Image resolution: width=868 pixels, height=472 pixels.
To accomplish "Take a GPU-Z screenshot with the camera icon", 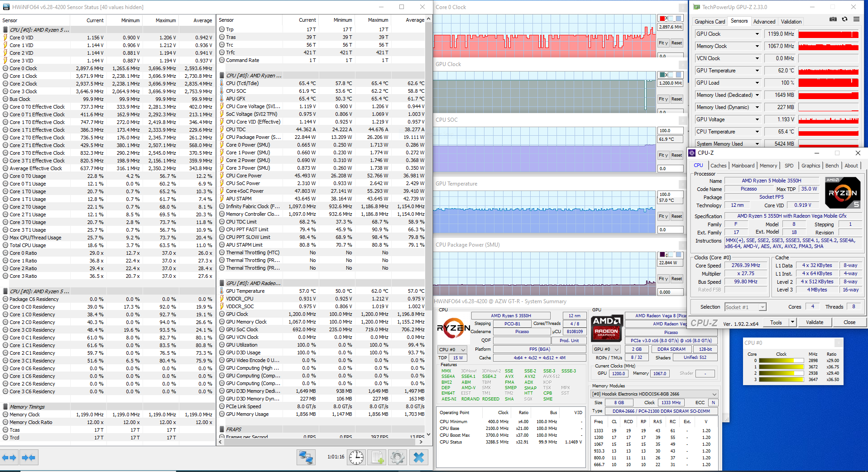I will [x=833, y=19].
